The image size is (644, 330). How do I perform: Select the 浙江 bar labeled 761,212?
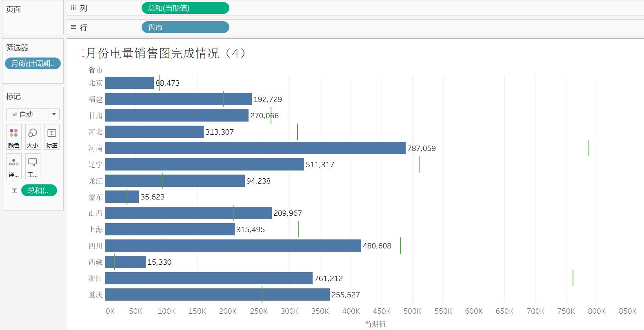pyautogui.click(x=209, y=278)
